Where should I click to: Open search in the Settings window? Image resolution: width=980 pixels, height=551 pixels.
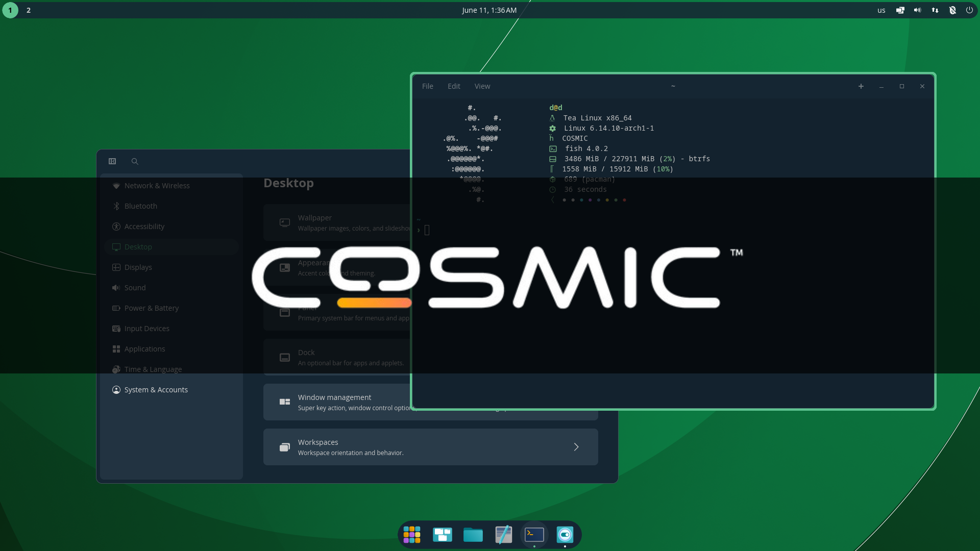[135, 161]
